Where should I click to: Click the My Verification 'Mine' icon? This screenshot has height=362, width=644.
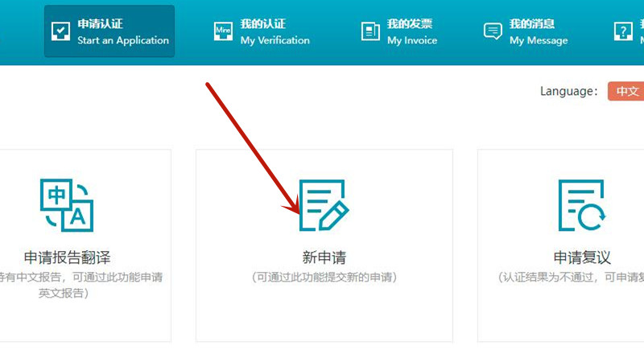[224, 31]
